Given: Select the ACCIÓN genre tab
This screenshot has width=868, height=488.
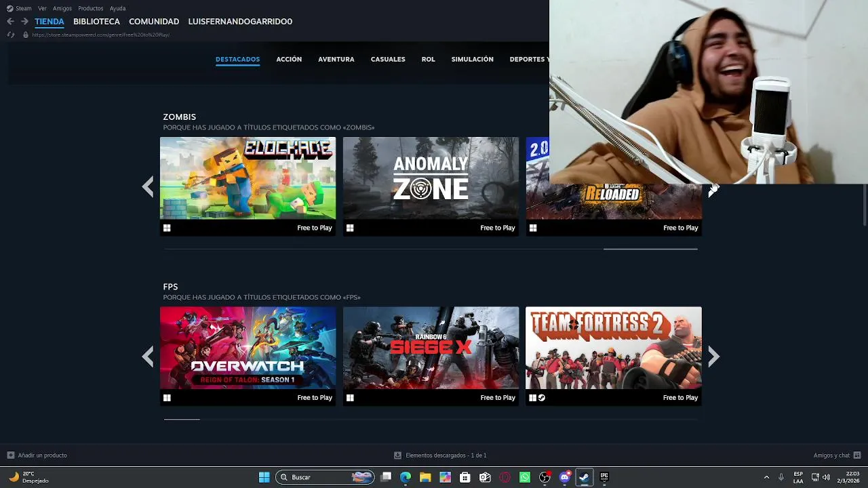Looking at the screenshot, I should click(x=289, y=60).
